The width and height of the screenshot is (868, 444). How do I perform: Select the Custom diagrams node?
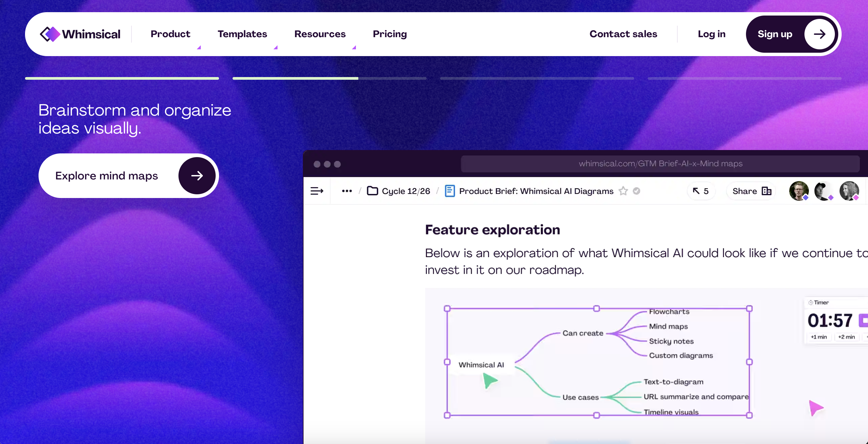click(681, 355)
